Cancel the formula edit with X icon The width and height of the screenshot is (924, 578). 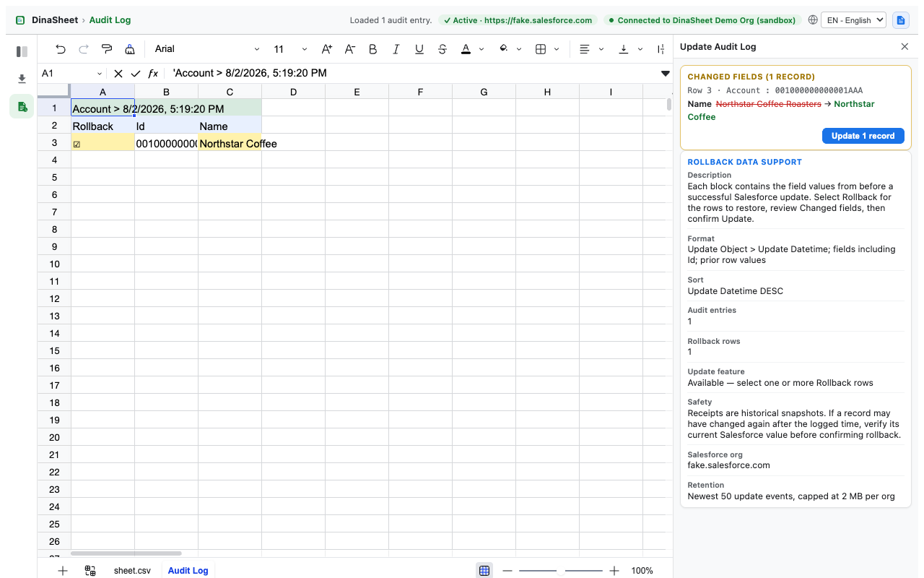click(118, 74)
